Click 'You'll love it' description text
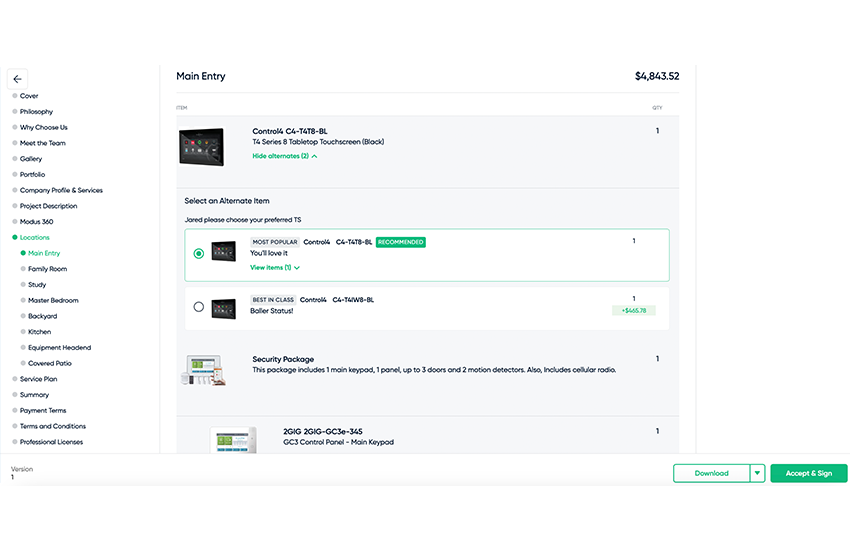This screenshot has width=850, height=550. click(269, 253)
